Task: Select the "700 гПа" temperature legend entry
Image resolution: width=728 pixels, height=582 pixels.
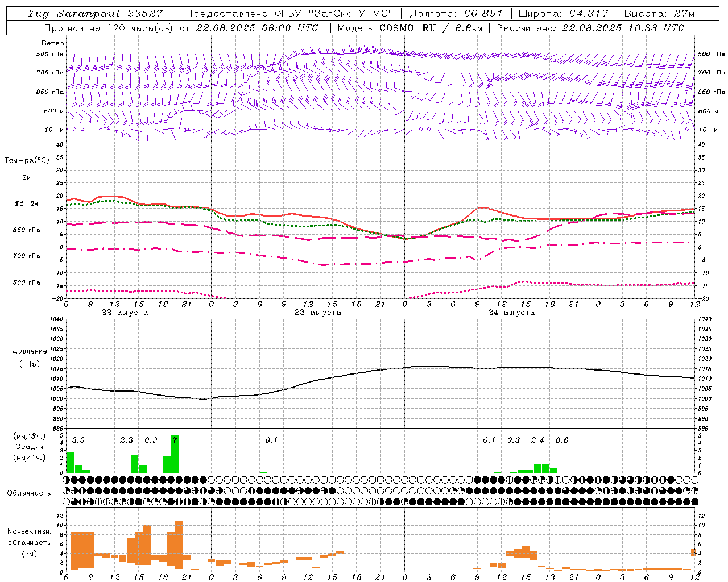Action: 27,256
